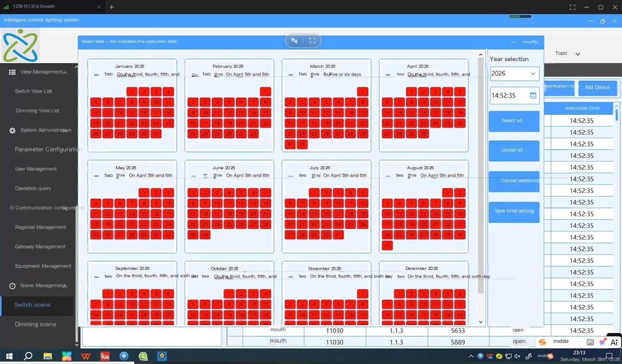The height and width of the screenshot is (364, 622).
Task: Click the Add Device button
Action: 597,88
